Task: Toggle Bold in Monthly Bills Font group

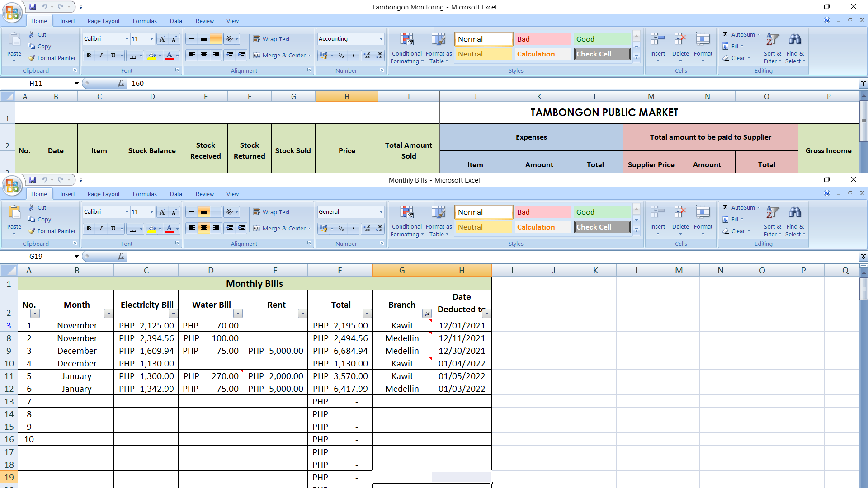Action: point(89,229)
